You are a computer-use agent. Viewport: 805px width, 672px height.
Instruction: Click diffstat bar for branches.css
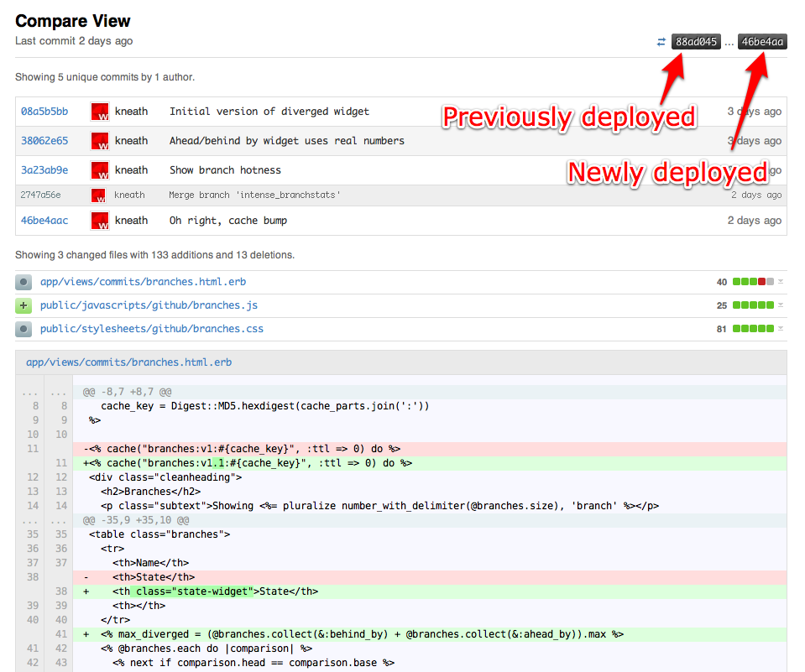(x=753, y=328)
